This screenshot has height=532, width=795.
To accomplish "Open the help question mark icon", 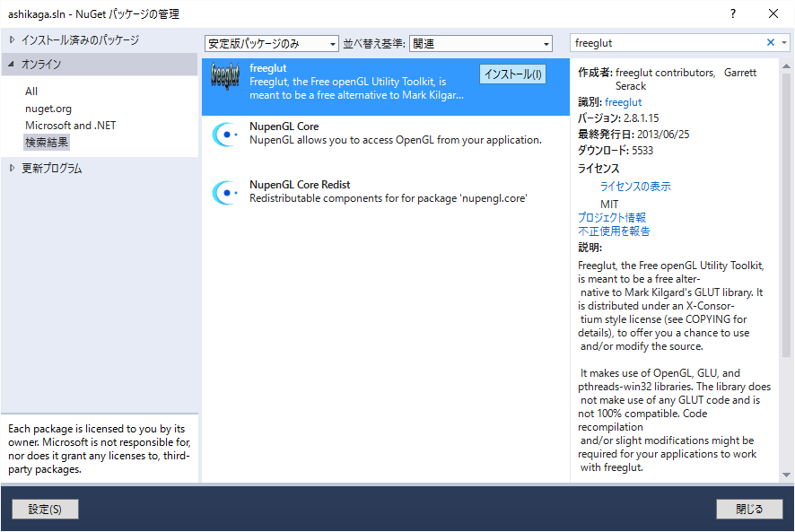I will tap(732, 13).
